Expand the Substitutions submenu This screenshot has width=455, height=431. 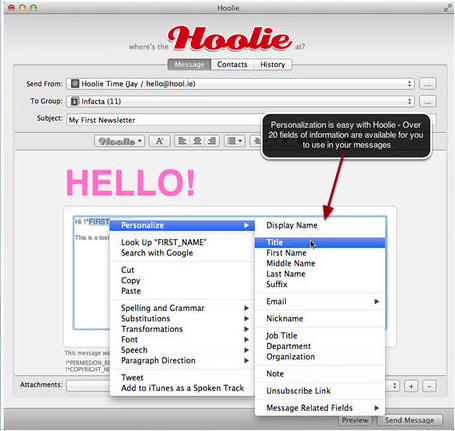click(x=182, y=319)
